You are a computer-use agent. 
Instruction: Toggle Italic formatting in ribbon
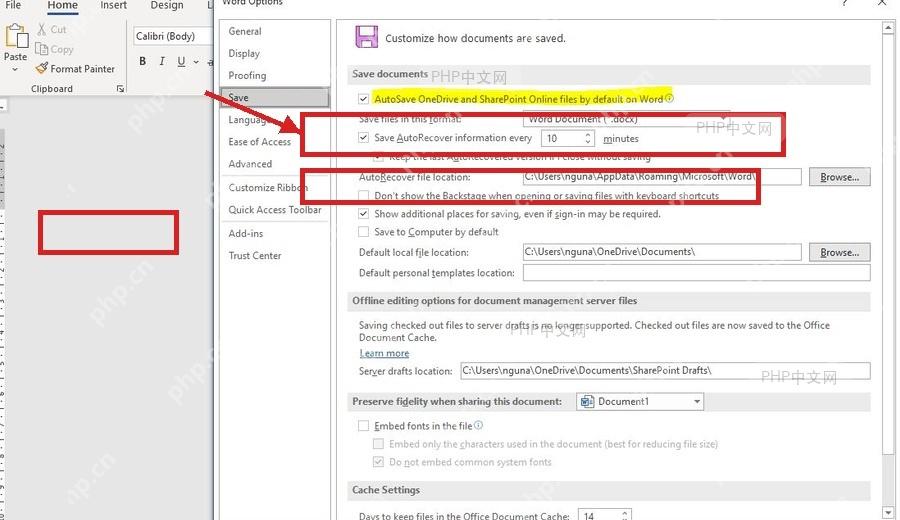(162, 61)
